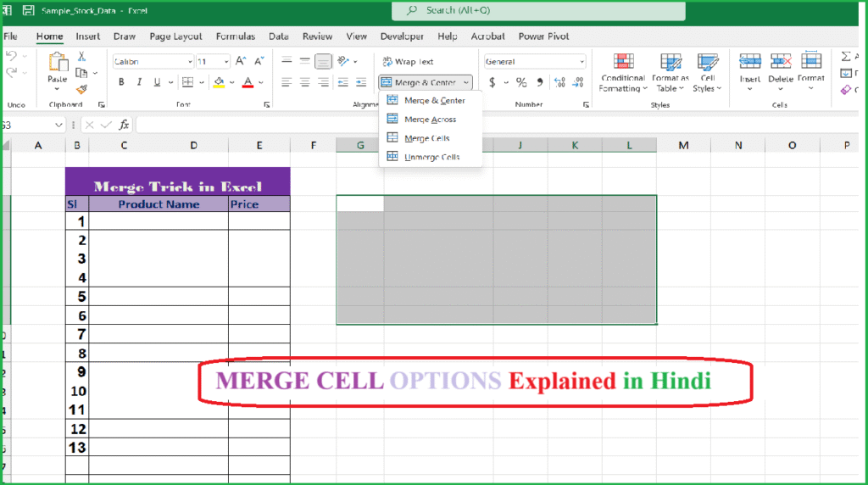Screen dimensions: 868x485
Task: Click the Font Color A icon
Action: (x=248, y=82)
